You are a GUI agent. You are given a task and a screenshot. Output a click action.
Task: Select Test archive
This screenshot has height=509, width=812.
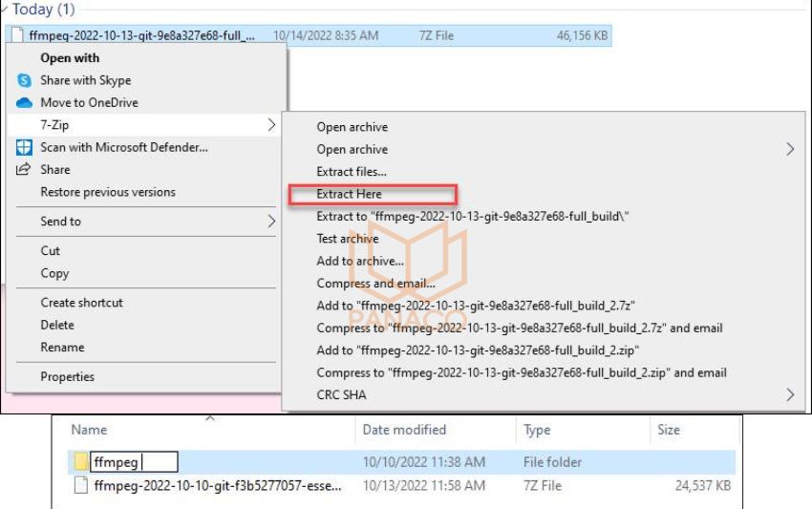pyautogui.click(x=348, y=238)
